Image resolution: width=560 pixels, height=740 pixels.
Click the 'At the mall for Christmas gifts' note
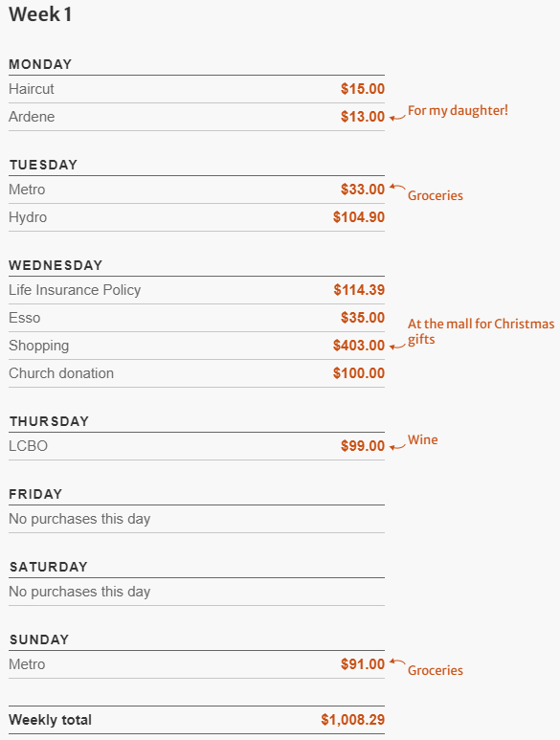[x=481, y=331]
